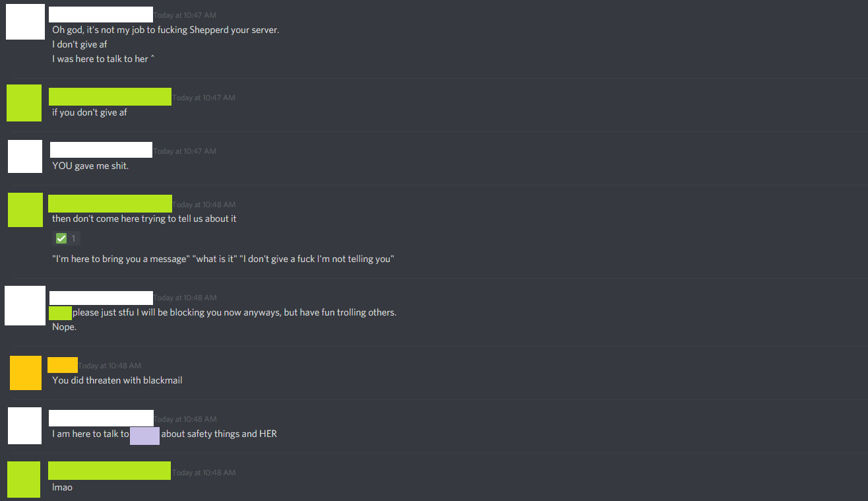The image size is (868, 501).
Task: Open lavender mention tag before "about safety things"
Action: [144, 436]
